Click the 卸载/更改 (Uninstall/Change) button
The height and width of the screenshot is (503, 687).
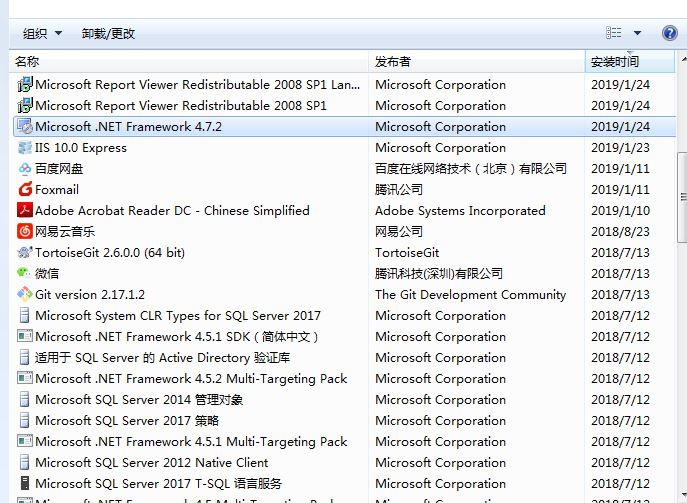[x=108, y=33]
